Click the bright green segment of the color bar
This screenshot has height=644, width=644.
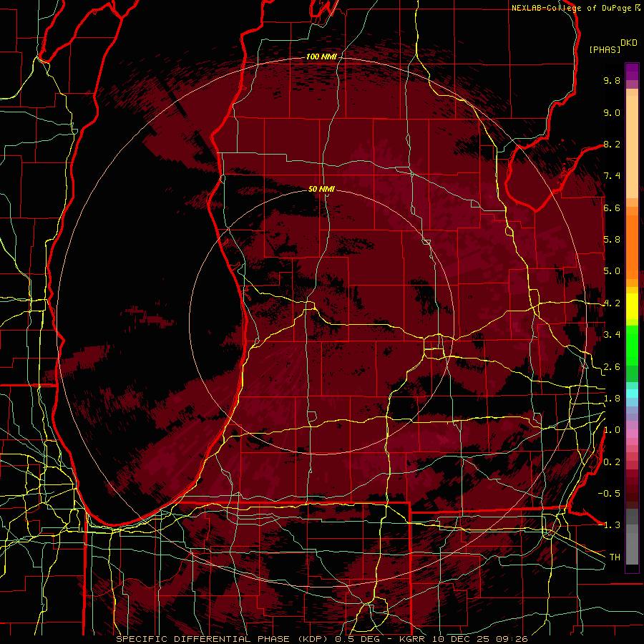pos(632,345)
